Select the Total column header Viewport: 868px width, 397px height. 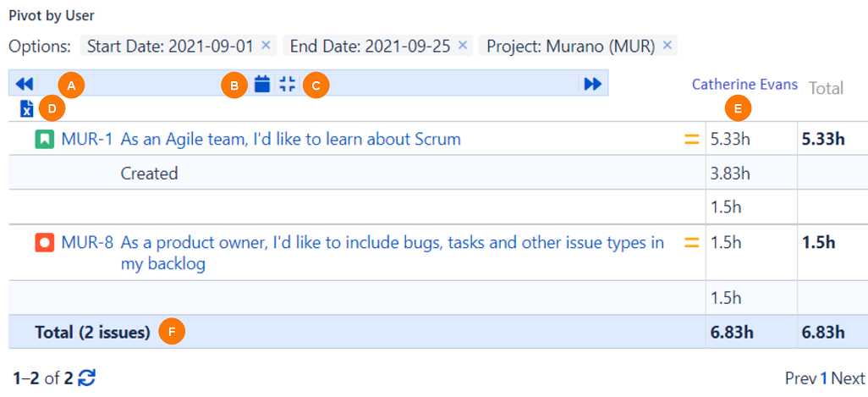pos(826,87)
